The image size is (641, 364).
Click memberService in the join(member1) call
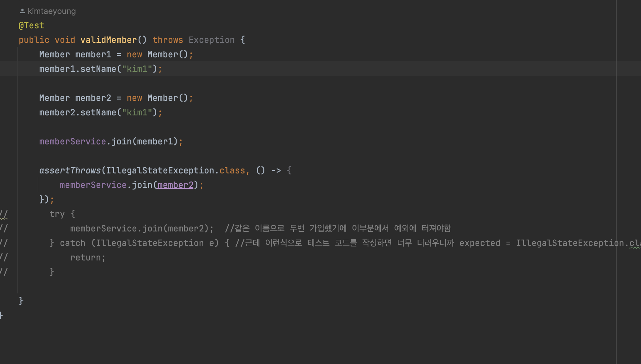[72, 141]
